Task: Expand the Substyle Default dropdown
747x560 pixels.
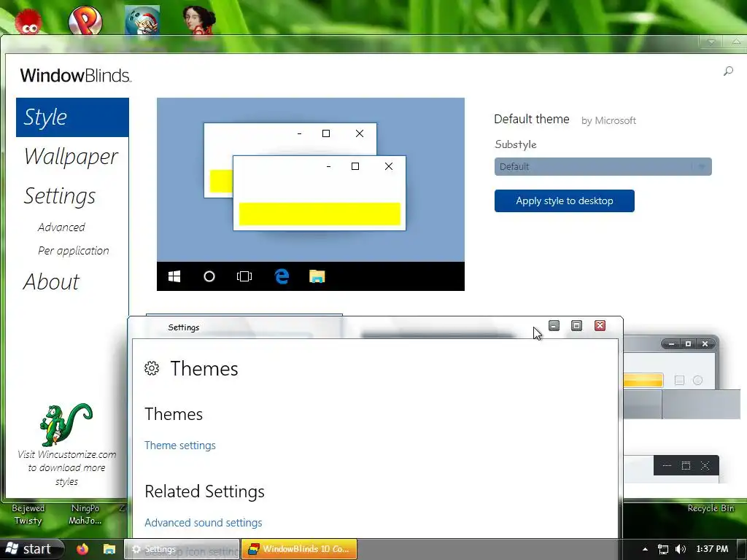Action: 603,167
